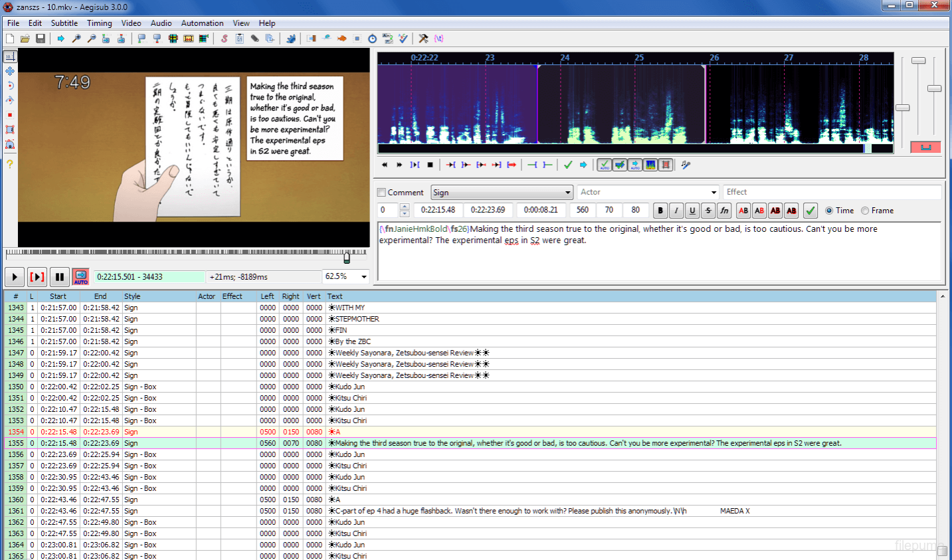Open the Automation menu
The height and width of the screenshot is (560, 952).
(202, 23)
